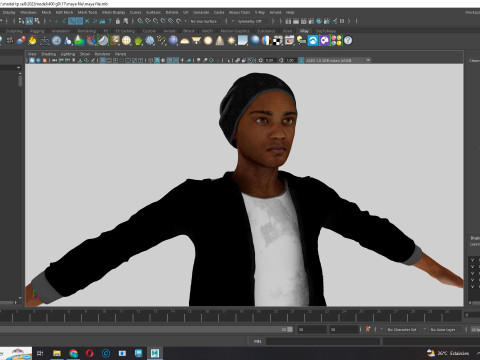The height and width of the screenshot is (360, 480).
Task: Toggle the curves selection mask
Action: pyautogui.click(x=71, y=21)
